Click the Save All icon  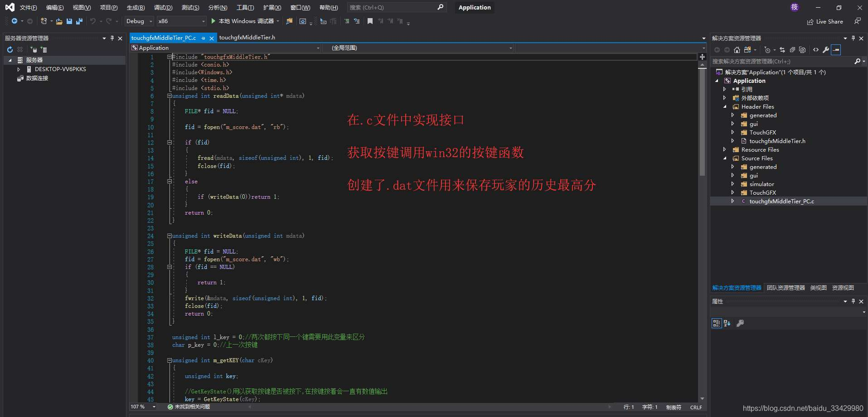click(79, 21)
